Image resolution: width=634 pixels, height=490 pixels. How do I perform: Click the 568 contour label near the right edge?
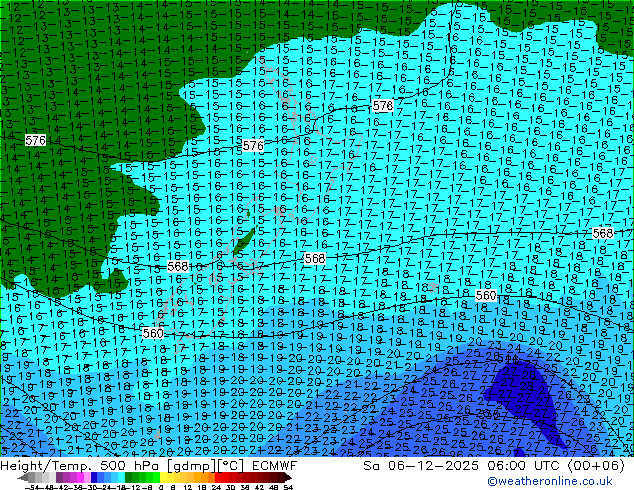602,233
